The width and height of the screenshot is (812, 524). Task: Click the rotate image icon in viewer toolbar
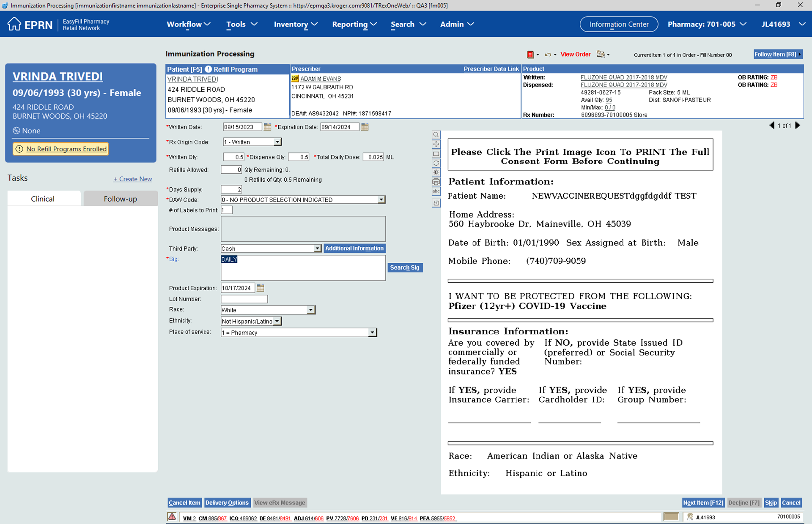click(436, 163)
